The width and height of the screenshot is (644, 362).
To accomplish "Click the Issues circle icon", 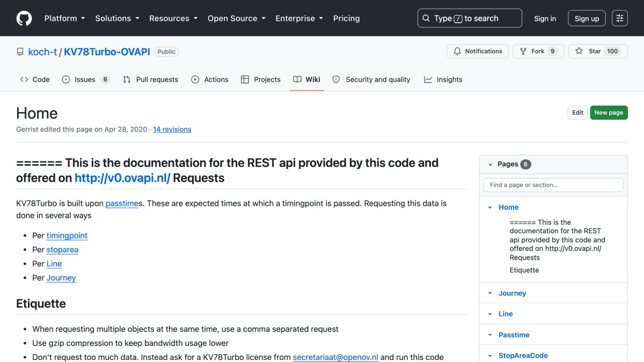I will click(66, 79).
